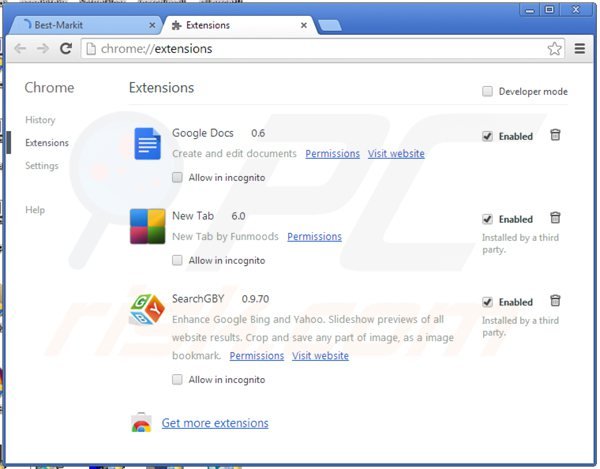
Task: View New Tab by Funmoods Permissions
Action: (x=315, y=237)
